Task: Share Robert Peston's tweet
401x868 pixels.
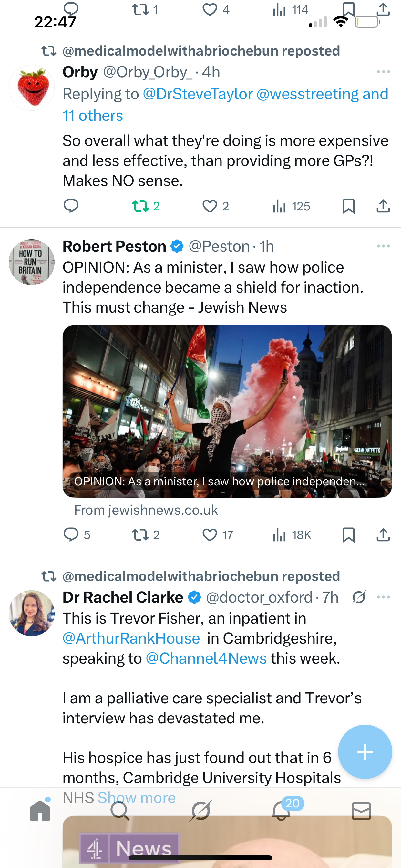Action: (383, 535)
